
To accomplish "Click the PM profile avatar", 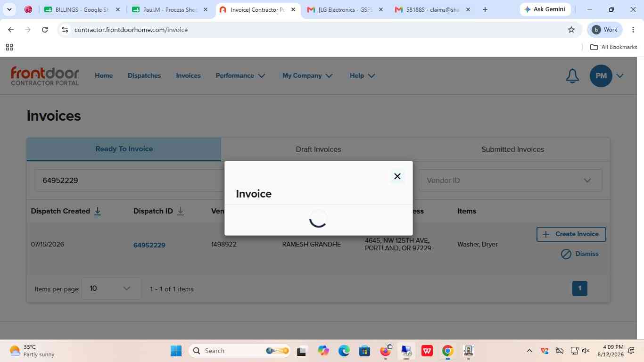I will 601,75.
